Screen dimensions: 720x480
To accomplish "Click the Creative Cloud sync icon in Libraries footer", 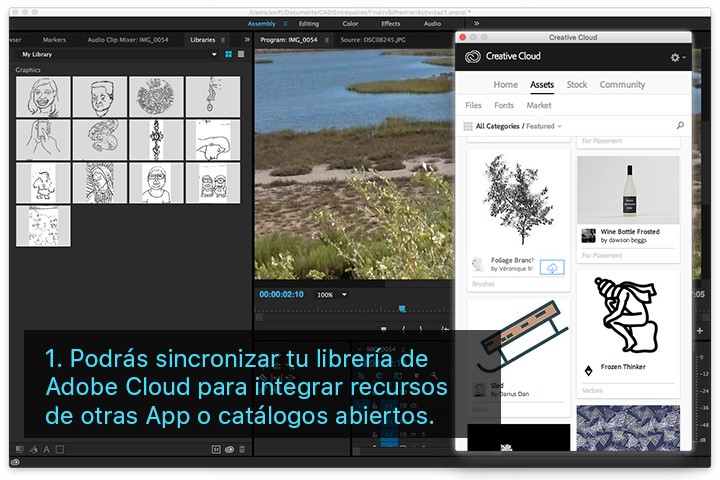I will pyautogui.click(x=229, y=449).
